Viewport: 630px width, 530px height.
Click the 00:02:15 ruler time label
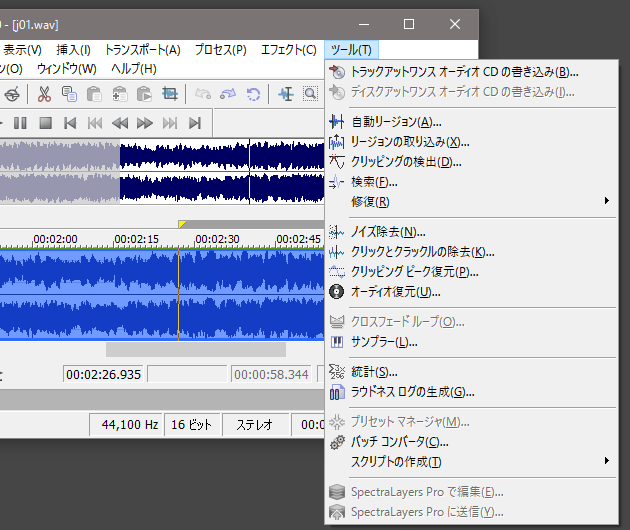point(137,239)
